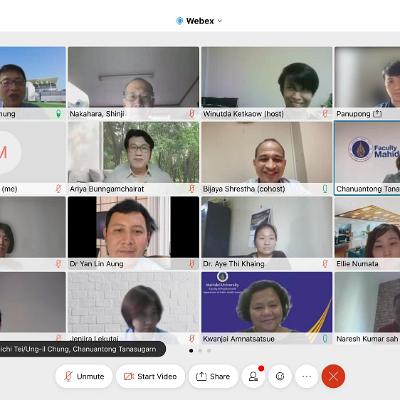Select Ariya Bunngamchairat video tile
The image size is (400, 400).
[x=133, y=158]
